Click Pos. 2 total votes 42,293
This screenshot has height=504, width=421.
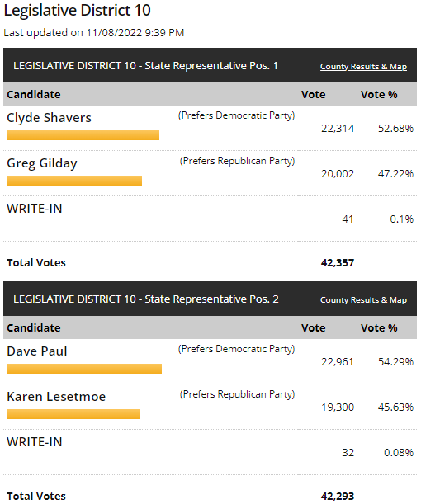pyautogui.click(x=338, y=497)
